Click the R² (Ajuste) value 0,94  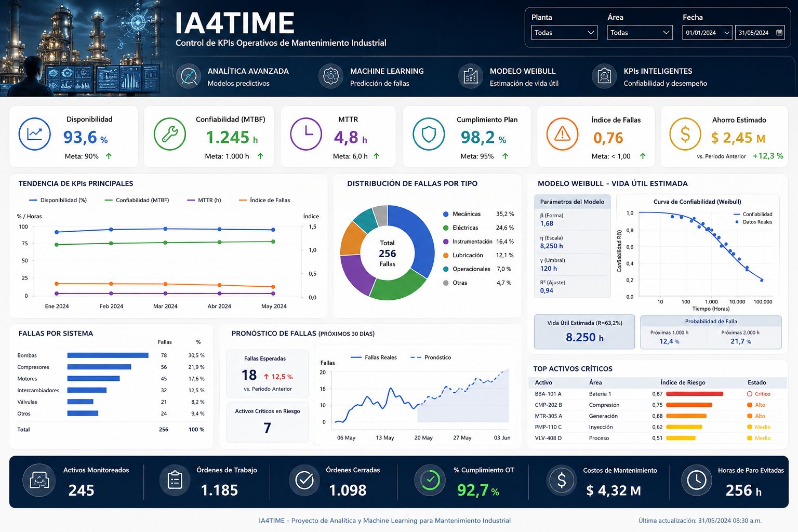point(547,290)
